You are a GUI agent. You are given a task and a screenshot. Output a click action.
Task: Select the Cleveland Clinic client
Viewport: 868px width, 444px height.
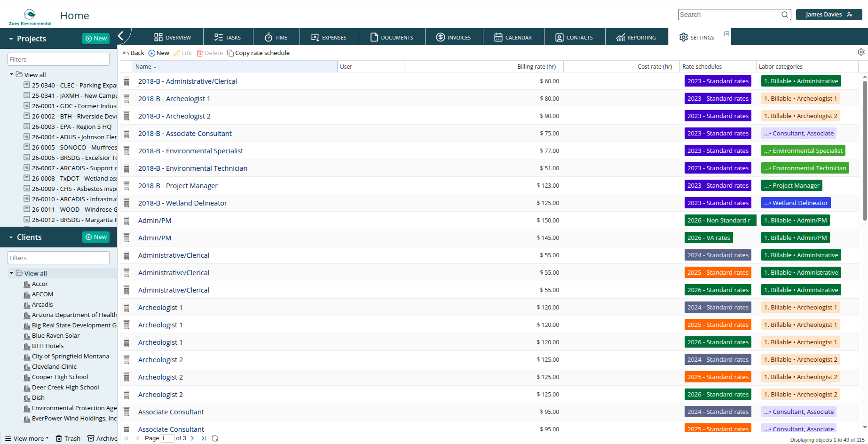54,367
